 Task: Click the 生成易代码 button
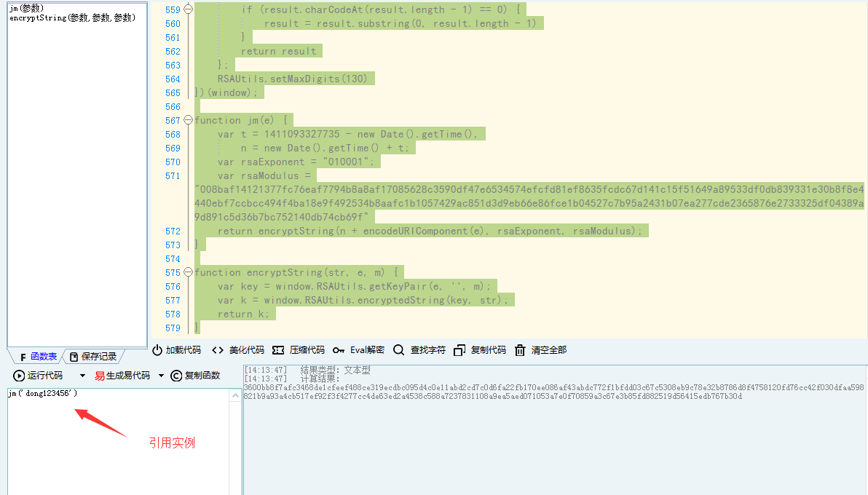[122, 376]
